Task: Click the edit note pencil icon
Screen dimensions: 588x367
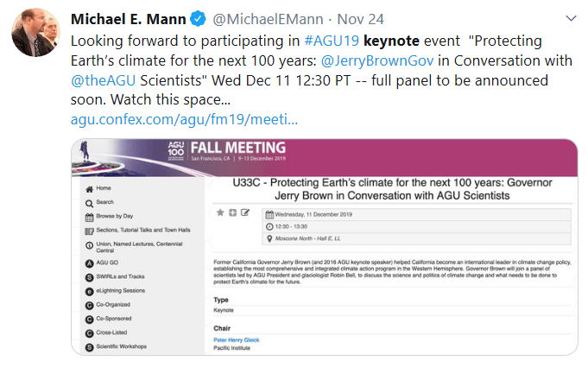Action: 245,212
